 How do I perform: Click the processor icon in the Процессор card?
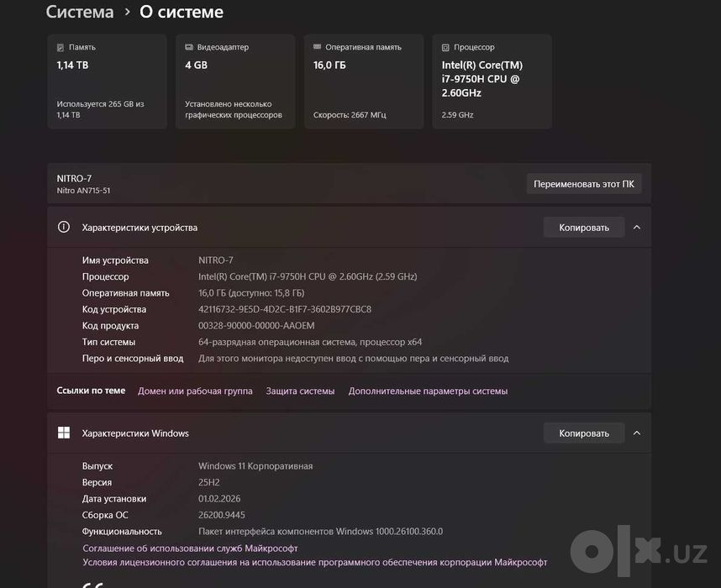[x=445, y=47]
